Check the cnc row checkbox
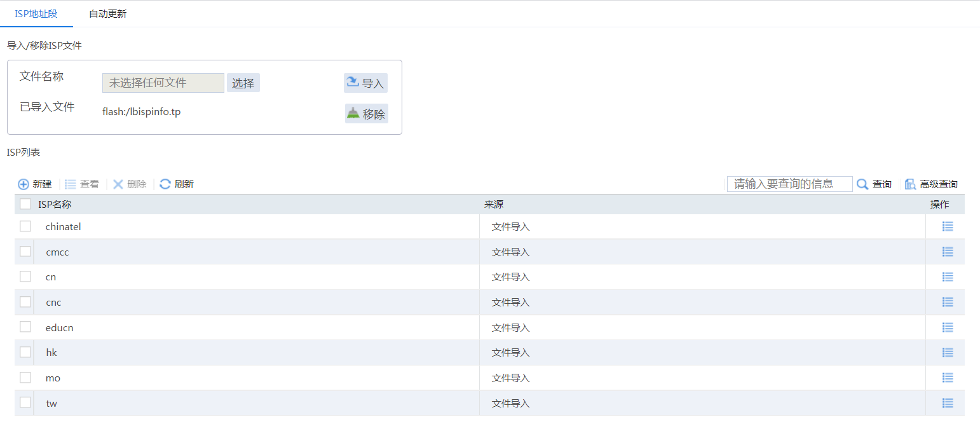This screenshot has width=980, height=431. [x=25, y=302]
